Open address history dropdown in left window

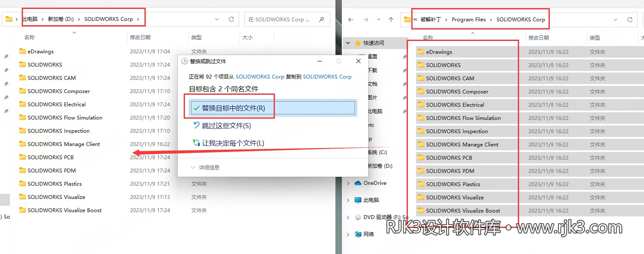(x=217, y=19)
